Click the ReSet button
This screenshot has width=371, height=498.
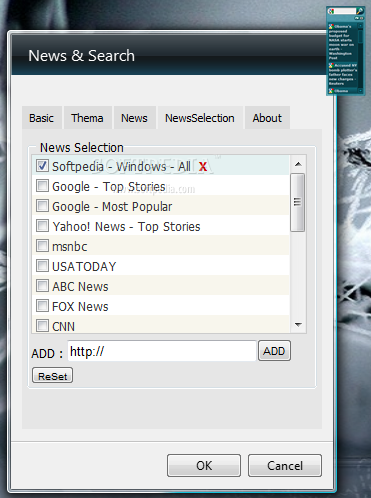52,376
